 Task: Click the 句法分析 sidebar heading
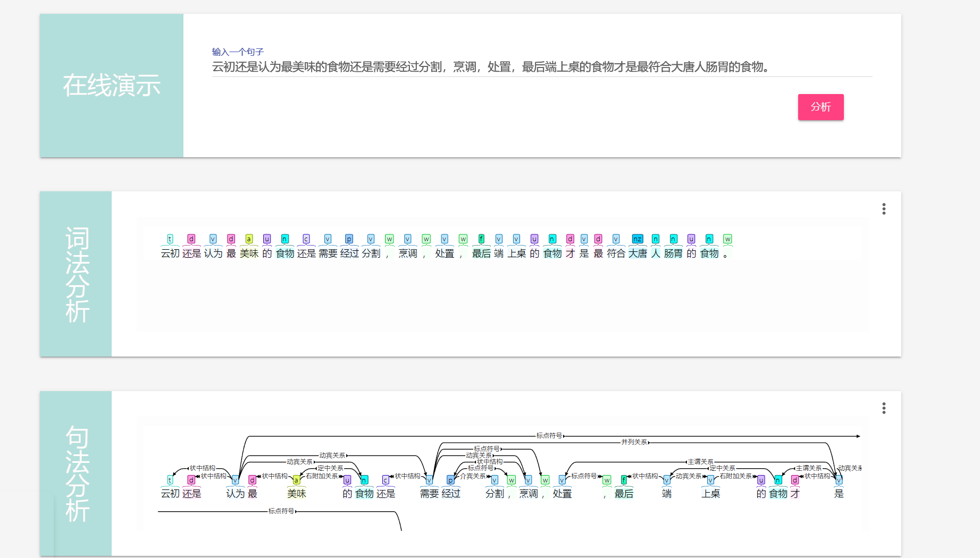click(x=77, y=474)
